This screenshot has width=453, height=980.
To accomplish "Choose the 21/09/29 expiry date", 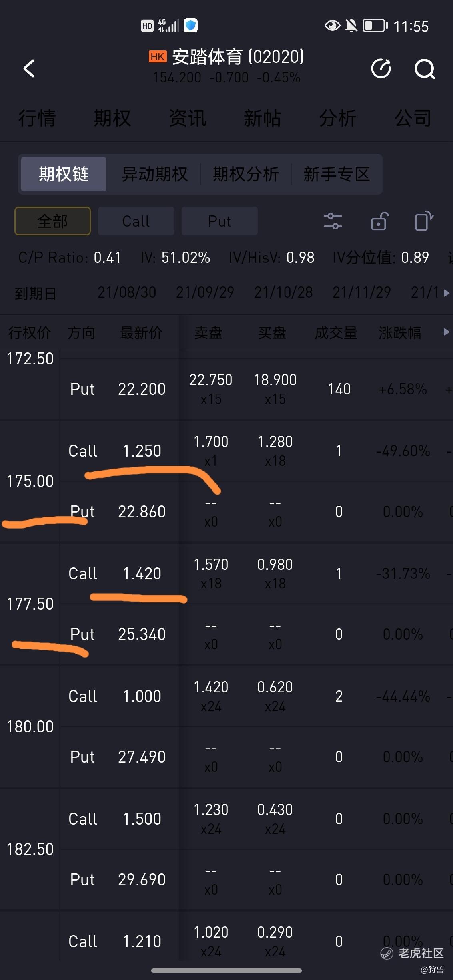I will pyautogui.click(x=205, y=292).
